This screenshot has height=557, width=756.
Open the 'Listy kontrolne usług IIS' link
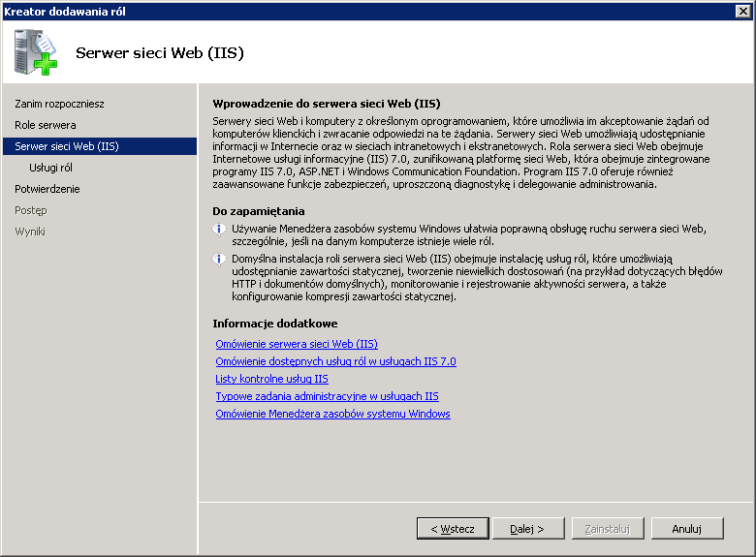(x=272, y=379)
